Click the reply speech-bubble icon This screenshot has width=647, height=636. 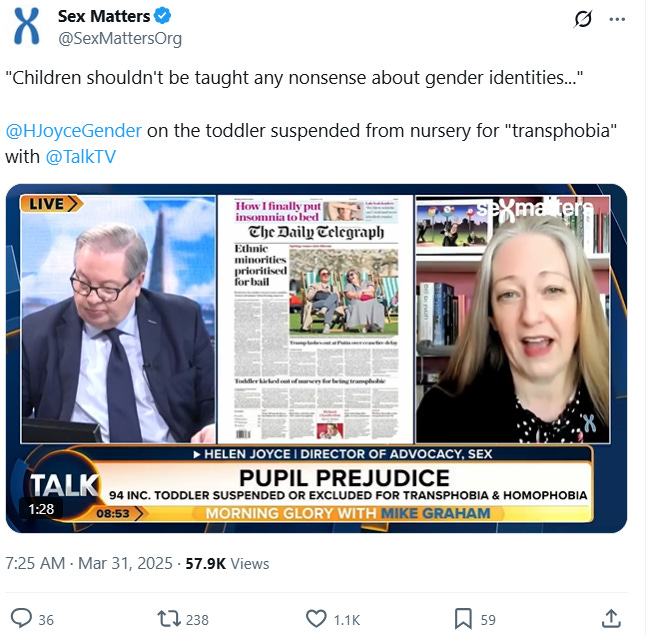coord(21,619)
